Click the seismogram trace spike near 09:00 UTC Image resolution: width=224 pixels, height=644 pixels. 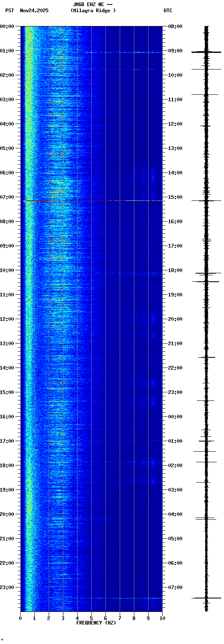click(x=206, y=52)
